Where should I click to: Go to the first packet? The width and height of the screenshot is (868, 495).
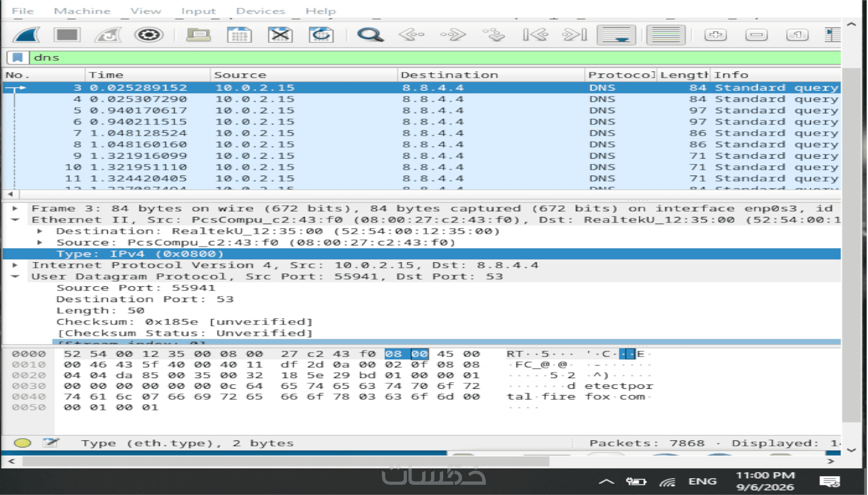[535, 35]
